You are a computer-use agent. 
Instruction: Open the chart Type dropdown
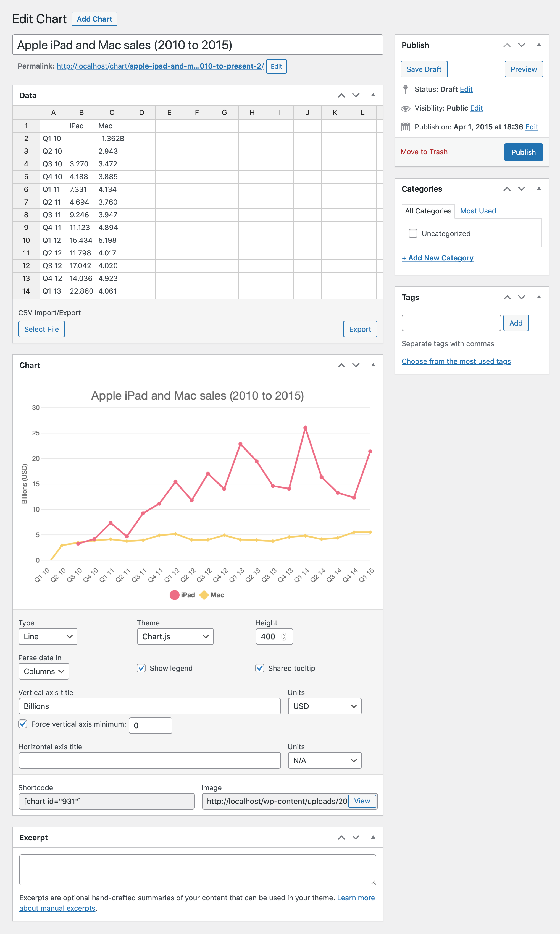point(48,636)
